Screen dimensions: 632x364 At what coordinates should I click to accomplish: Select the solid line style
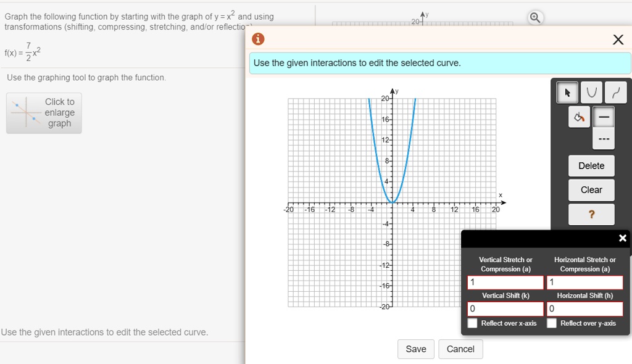point(604,117)
